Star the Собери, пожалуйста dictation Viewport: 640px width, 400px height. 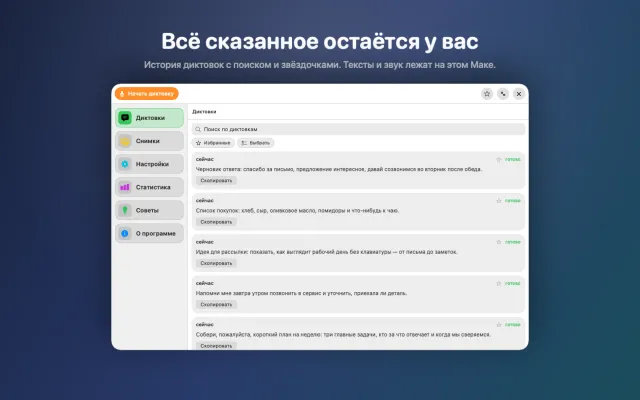[498, 325]
